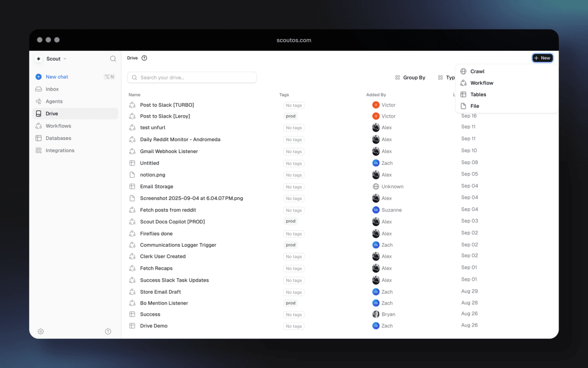
Task: Click No tags on Drive Demo row
Action: tap(294, 326)
